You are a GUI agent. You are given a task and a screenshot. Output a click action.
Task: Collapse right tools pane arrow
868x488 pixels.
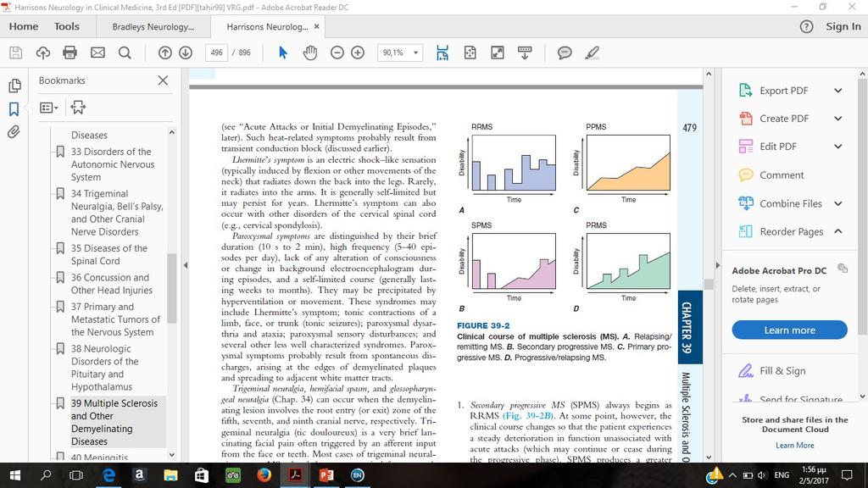718,265
